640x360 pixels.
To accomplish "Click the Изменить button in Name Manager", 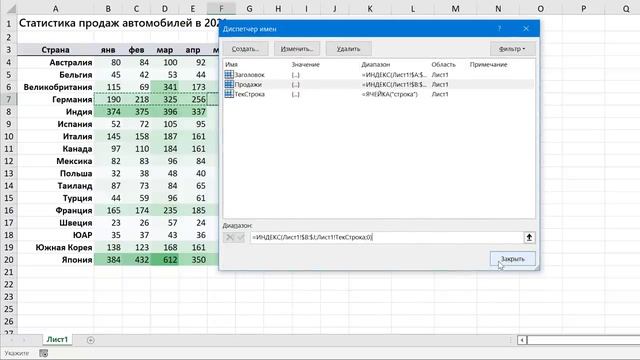I will (297, 49).
